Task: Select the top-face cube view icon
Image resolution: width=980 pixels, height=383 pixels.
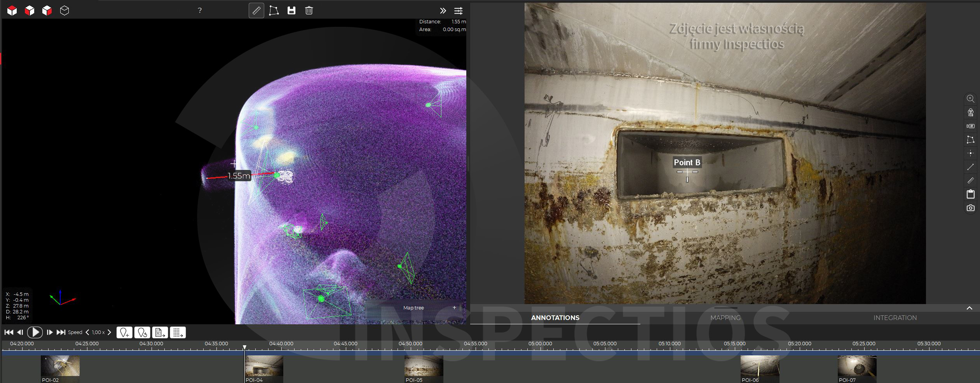Action: (12, 10)
